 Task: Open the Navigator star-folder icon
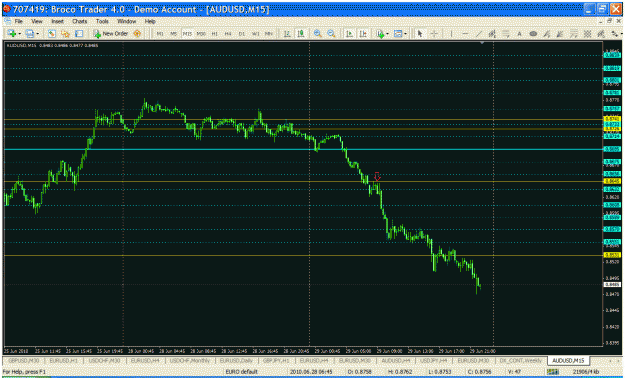(65, 34)
